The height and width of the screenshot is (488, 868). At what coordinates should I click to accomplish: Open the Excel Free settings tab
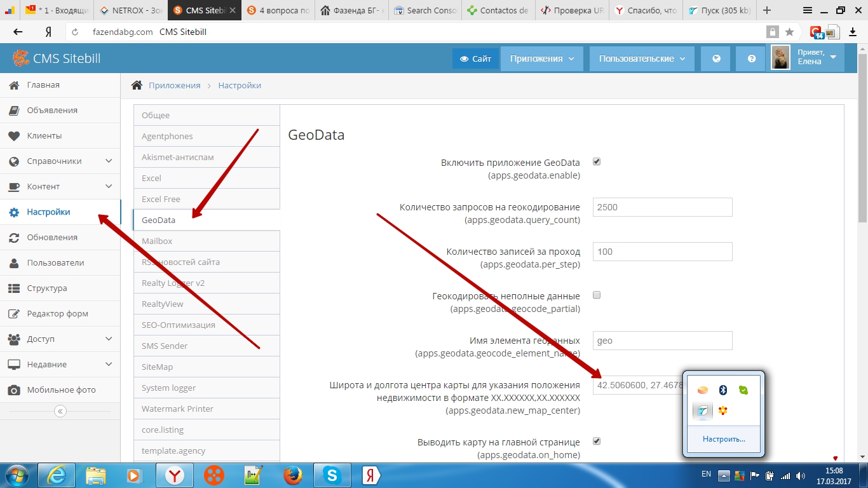[207, 199]
